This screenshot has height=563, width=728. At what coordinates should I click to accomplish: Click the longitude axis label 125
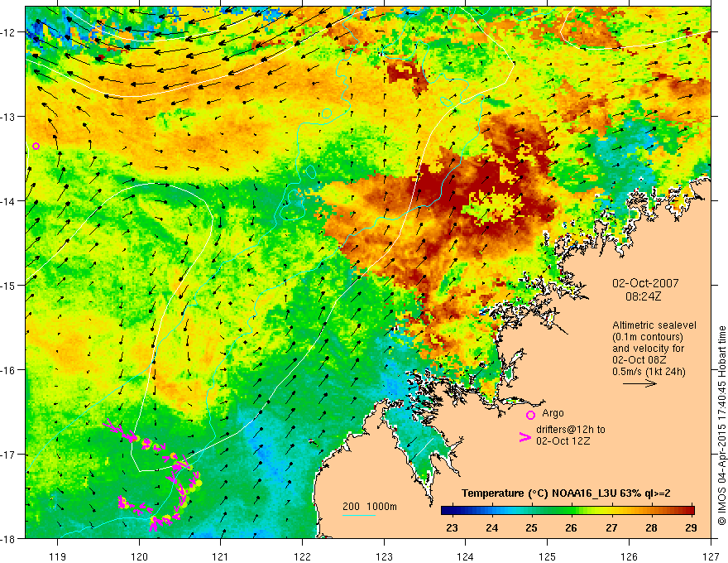click(548, 556)
